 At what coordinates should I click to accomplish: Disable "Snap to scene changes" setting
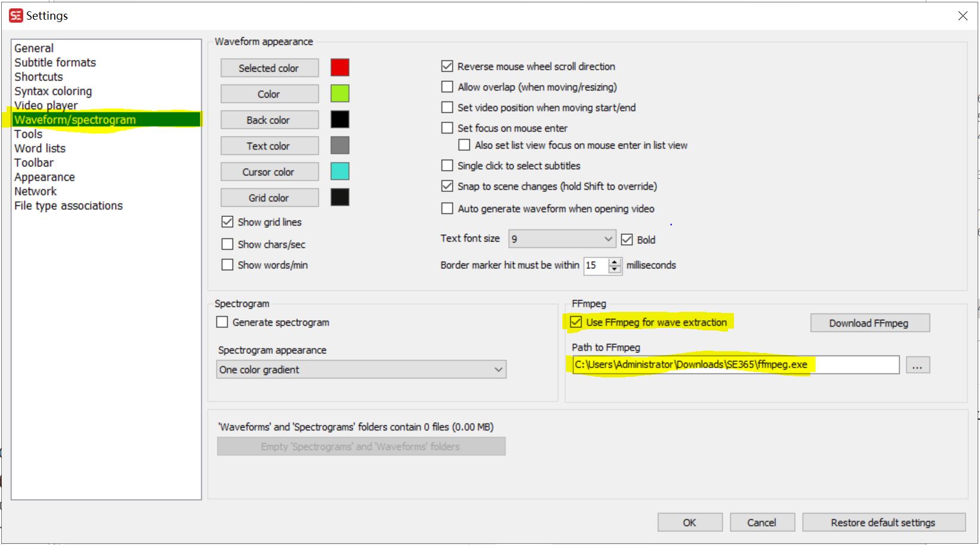[447, 186]
